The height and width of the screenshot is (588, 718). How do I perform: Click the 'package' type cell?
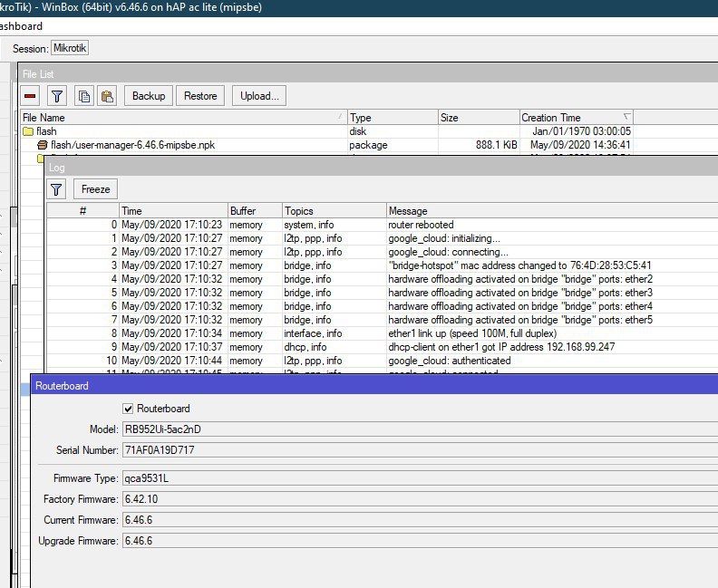tap(368, 145)
